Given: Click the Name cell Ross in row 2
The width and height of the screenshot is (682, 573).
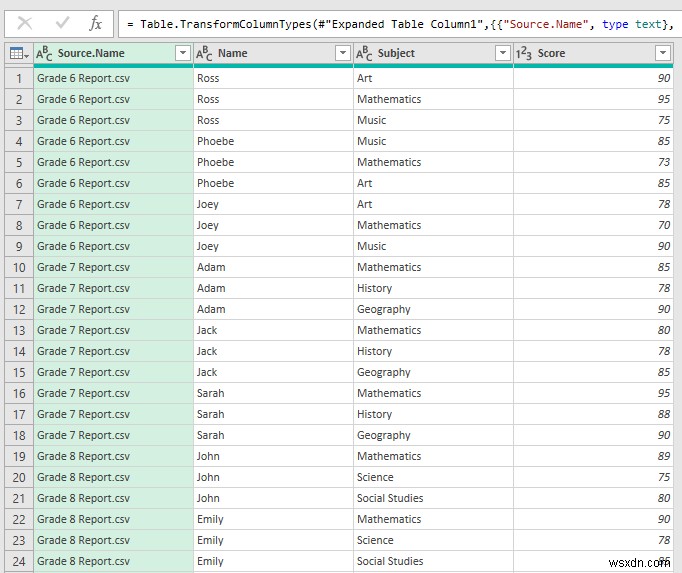Looking at the screenshot, I should click(x=274, y=99).
